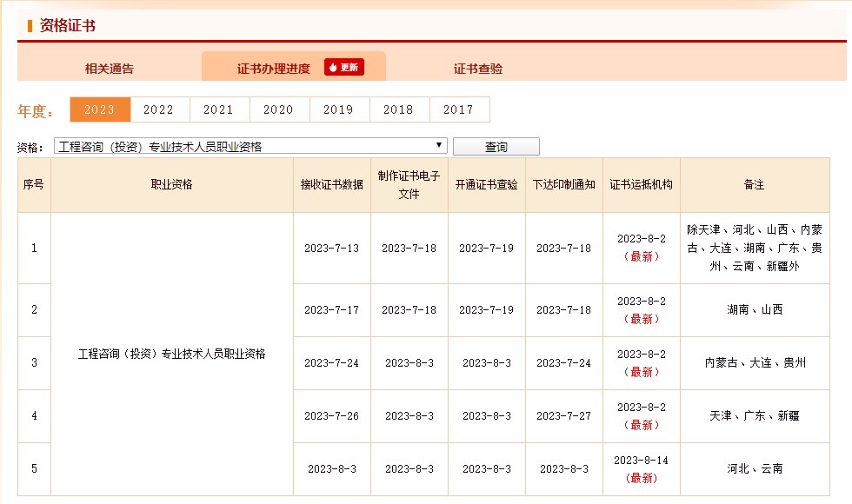Screen dimensions: 852x504
Task: Click the flame update icon on 证书办理进度 tab
Action: (334, 66)
